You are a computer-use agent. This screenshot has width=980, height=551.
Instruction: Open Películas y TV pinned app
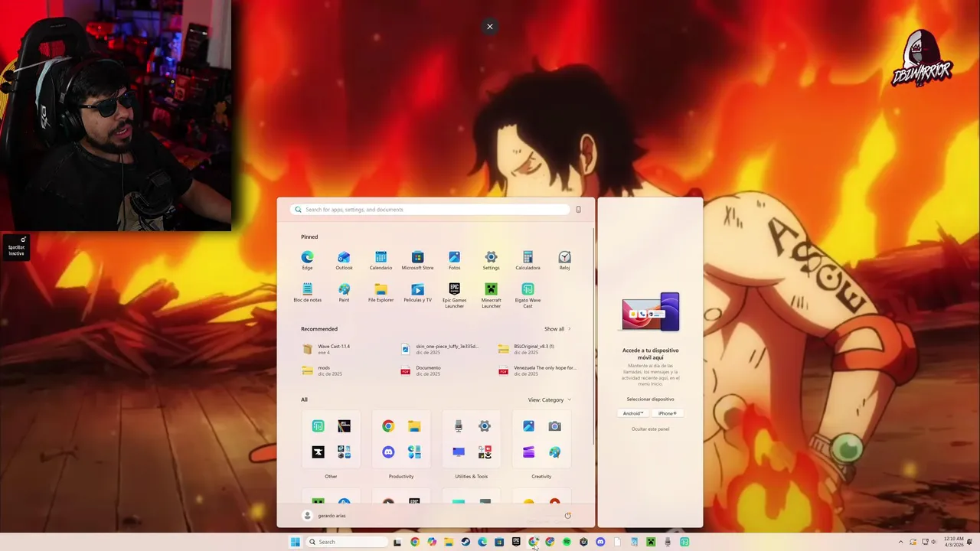pos(417,293)
